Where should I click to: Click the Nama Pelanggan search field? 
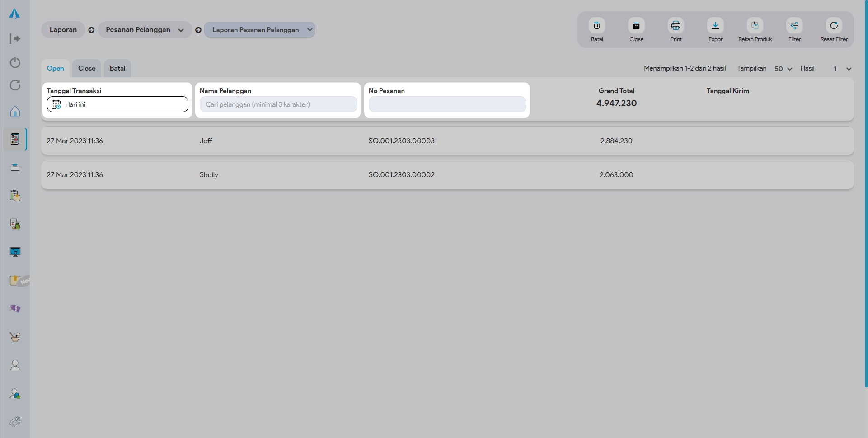pos(278,104)
